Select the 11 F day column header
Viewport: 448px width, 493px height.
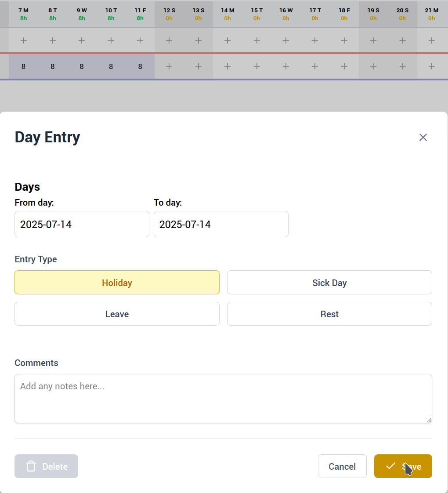(x=140, y=14)
